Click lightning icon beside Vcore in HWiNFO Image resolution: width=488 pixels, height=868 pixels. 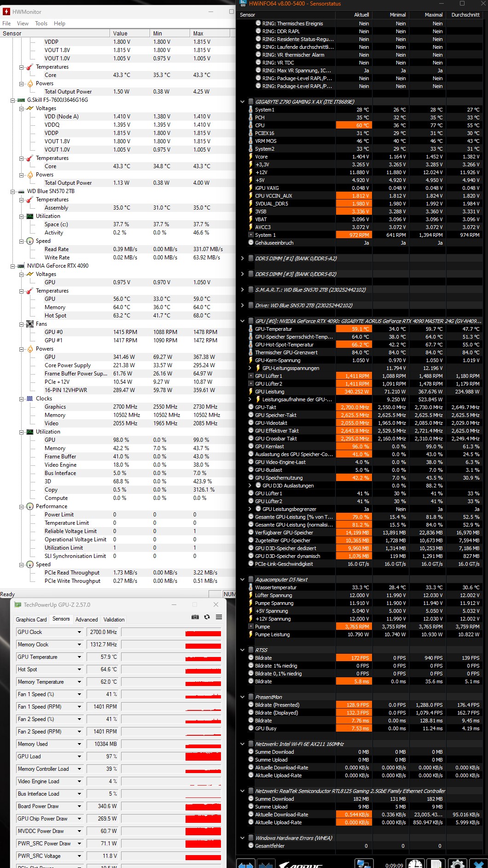coord(251,157)
